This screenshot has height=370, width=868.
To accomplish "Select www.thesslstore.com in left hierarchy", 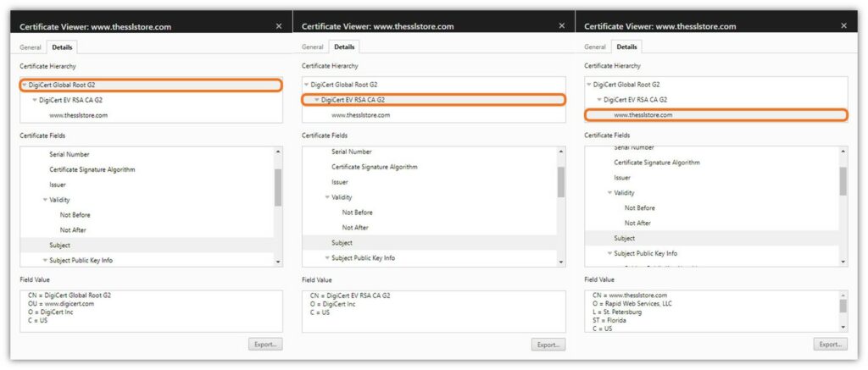I will coord(79,115).
